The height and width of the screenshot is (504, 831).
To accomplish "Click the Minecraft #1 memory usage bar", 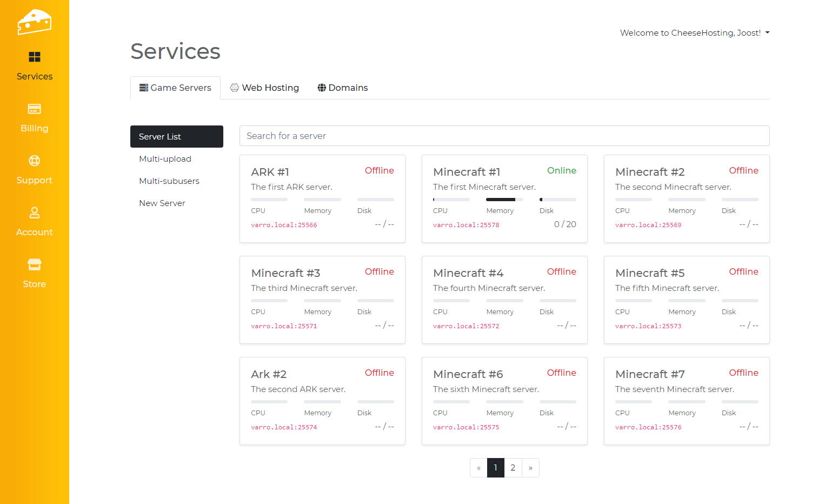I will click(x=504, y=200).
